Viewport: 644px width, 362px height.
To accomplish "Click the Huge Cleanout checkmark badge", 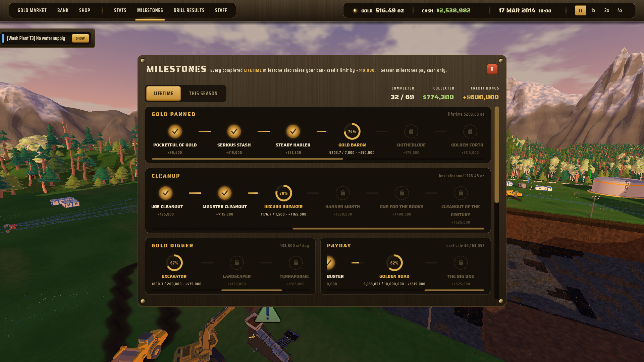I will click(165, 193).
